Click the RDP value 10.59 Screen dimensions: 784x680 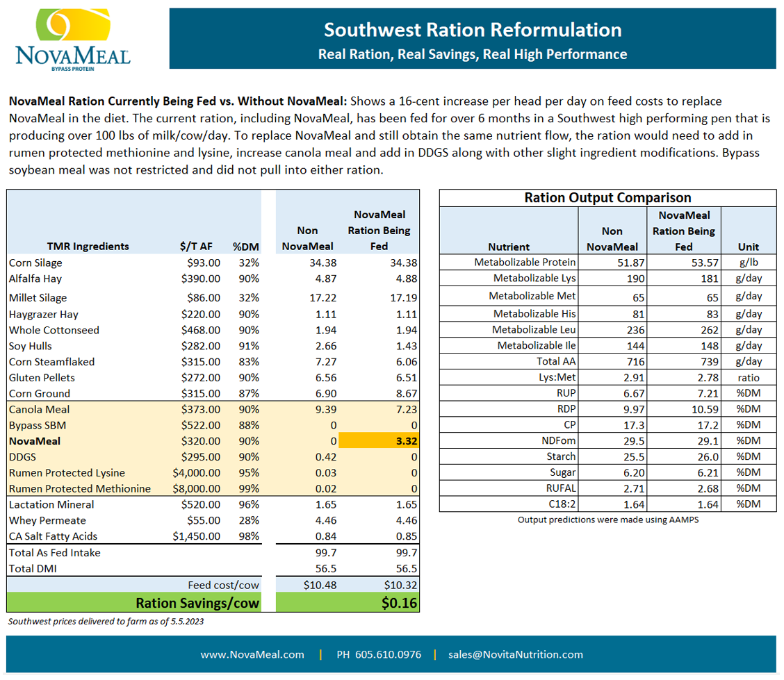(x=705, y=410)
